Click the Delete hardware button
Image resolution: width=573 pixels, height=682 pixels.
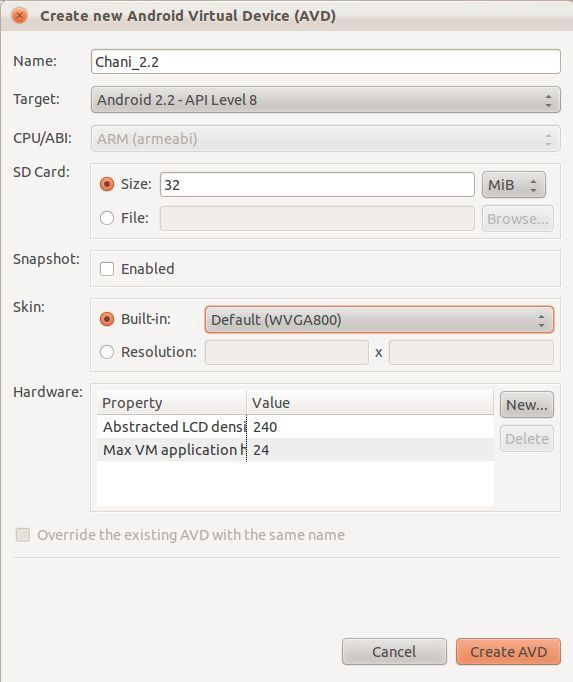pos(526,438)
